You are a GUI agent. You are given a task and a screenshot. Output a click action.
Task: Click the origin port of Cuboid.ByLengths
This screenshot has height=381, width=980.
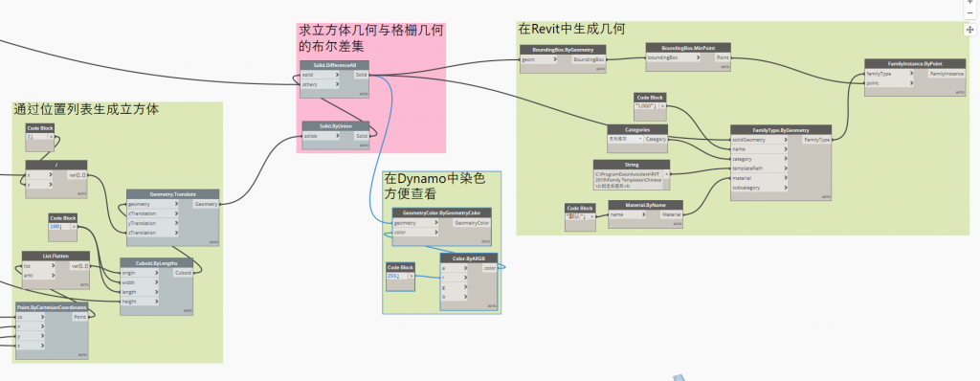click(x=139, y=273)
